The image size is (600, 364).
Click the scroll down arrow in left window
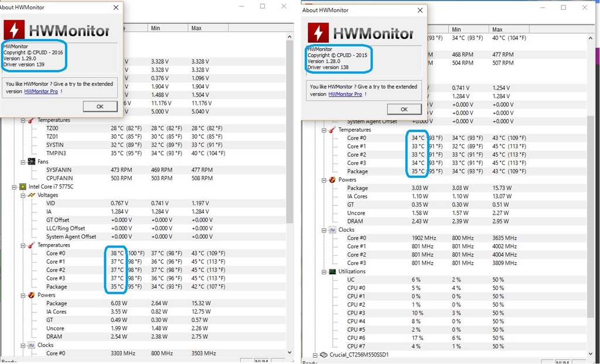tap(289, 352)
